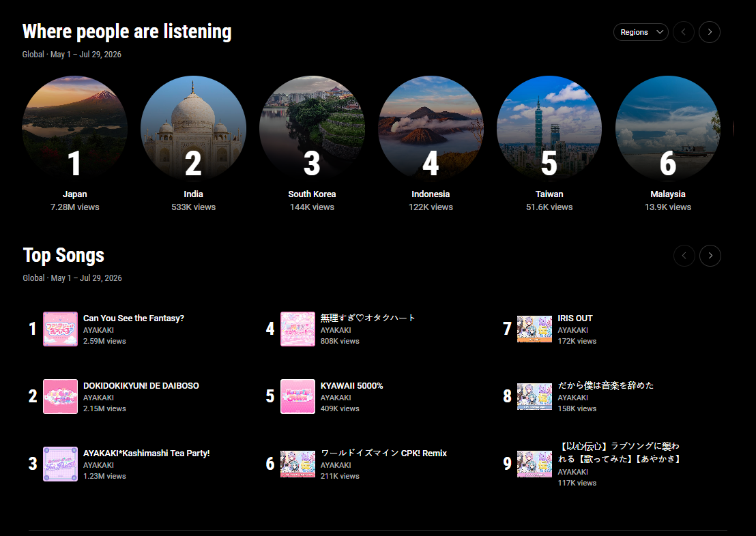Click the 533K views text
This screenshot has width=756, height=536.
point(193,207)
